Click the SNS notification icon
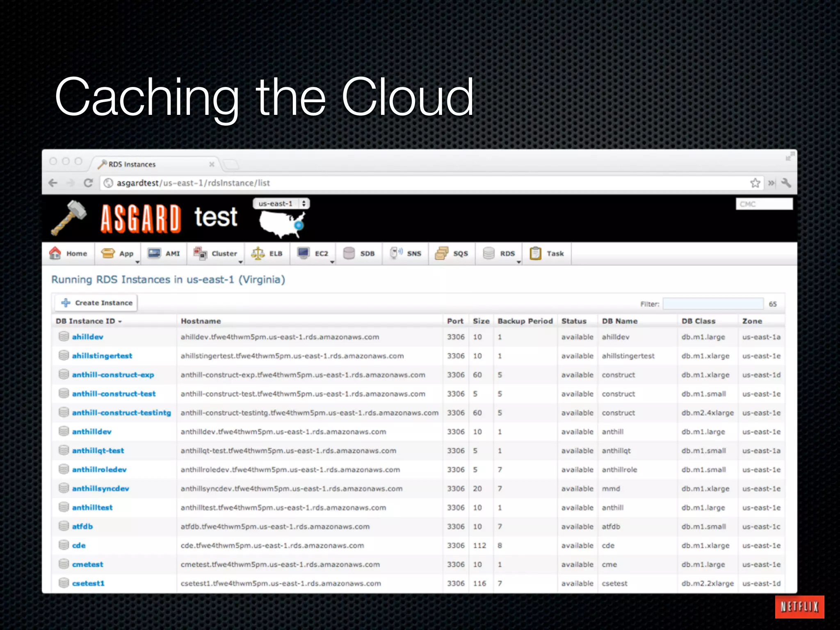The width and height of the screenshot is (840, 630). click(x=396, y=253)
